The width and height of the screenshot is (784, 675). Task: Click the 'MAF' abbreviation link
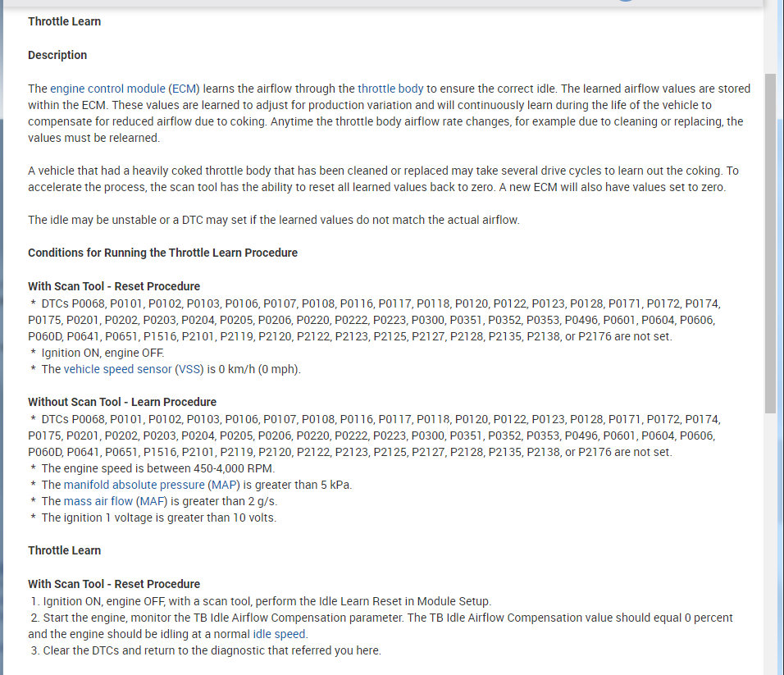pyautogui.click(x=148, y=501)
